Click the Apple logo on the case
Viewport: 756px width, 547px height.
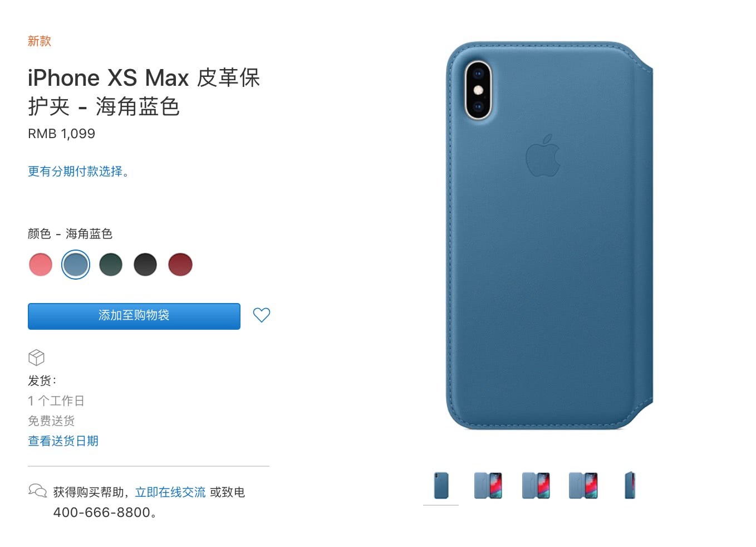pyautogui.click(x=543, y=155)
